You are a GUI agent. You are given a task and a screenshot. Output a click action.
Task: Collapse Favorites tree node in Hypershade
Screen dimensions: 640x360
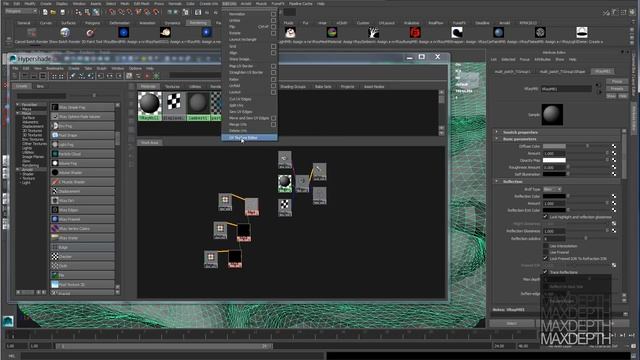click(x=18, y=105)
